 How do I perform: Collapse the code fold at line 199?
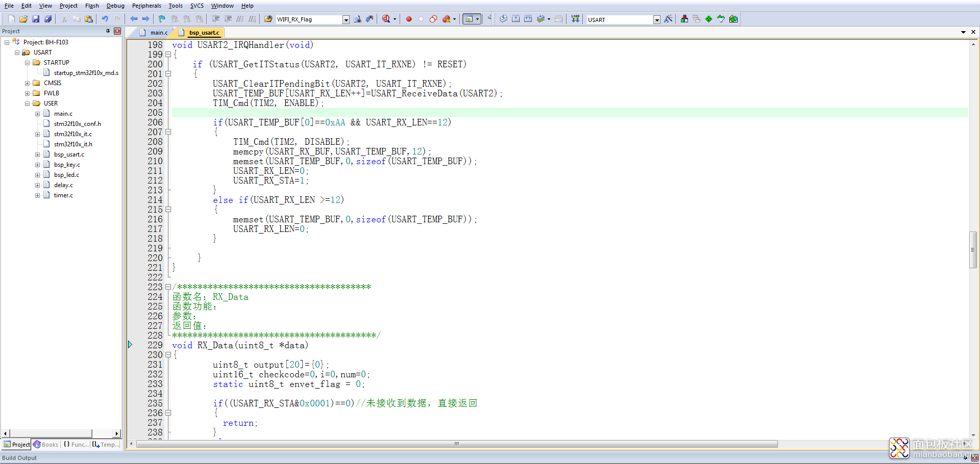click(x=168, y=55)
